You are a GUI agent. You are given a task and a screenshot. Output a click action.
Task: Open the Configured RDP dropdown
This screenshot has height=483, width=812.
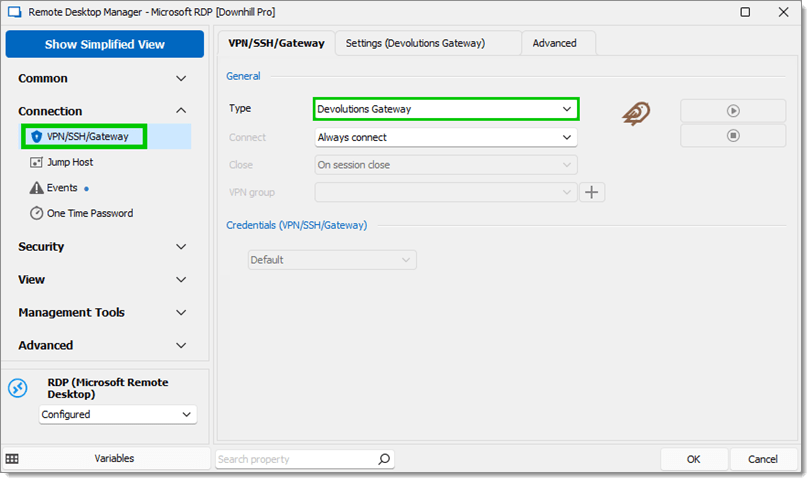click(x=118, y=414)
